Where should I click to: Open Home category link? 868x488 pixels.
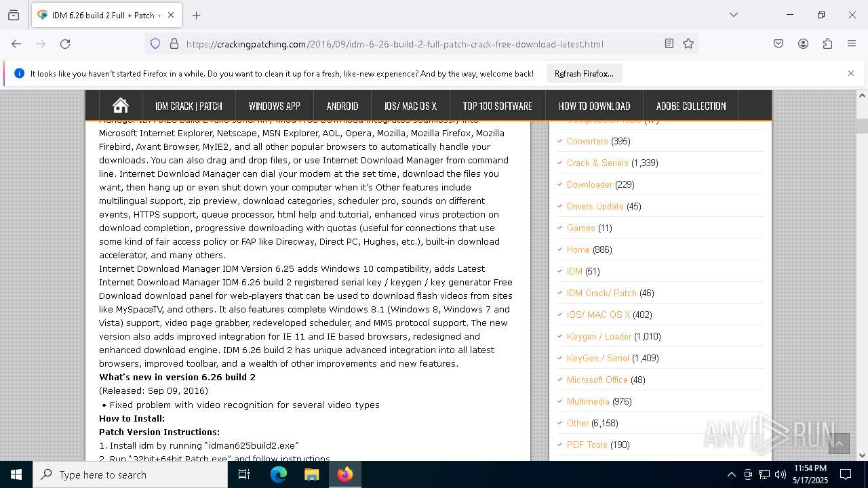pos(578,249)
